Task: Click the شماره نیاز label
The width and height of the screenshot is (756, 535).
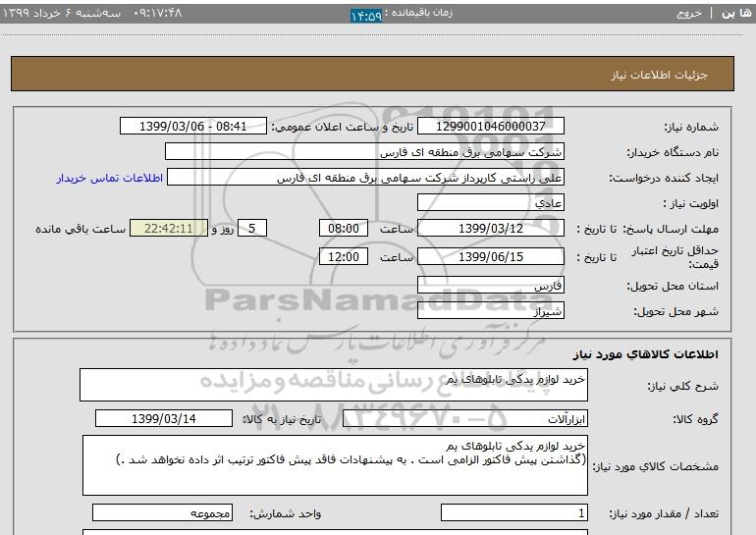Action: pyautogui.click(x=691, y=128)
